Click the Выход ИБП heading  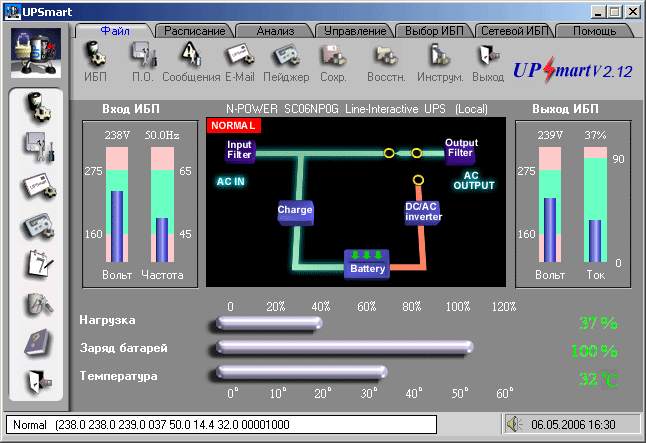click(565, 109)
